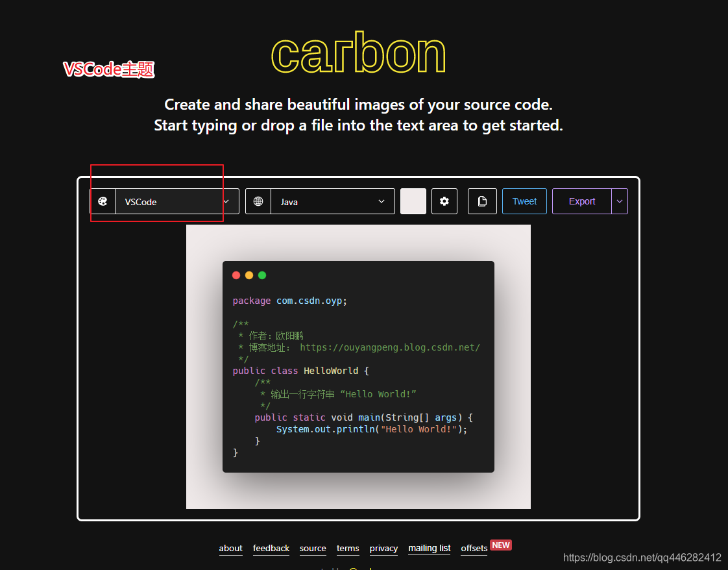Open the VSCode theme dropdown
This screenshot has height=570, width=728.
177,202
